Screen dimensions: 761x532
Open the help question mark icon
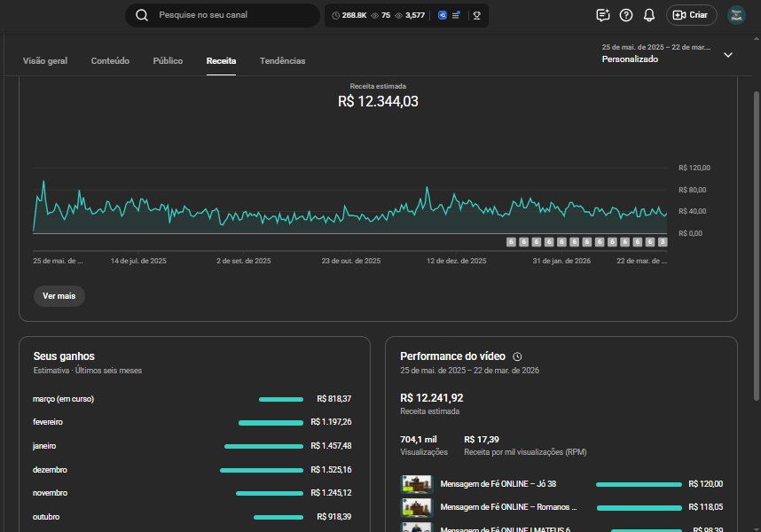(x=626, y=15)
